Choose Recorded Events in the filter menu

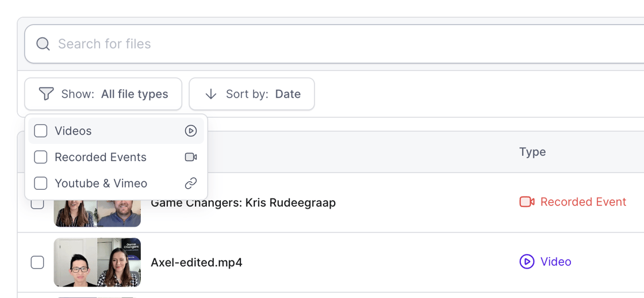(x=116, y=157)
